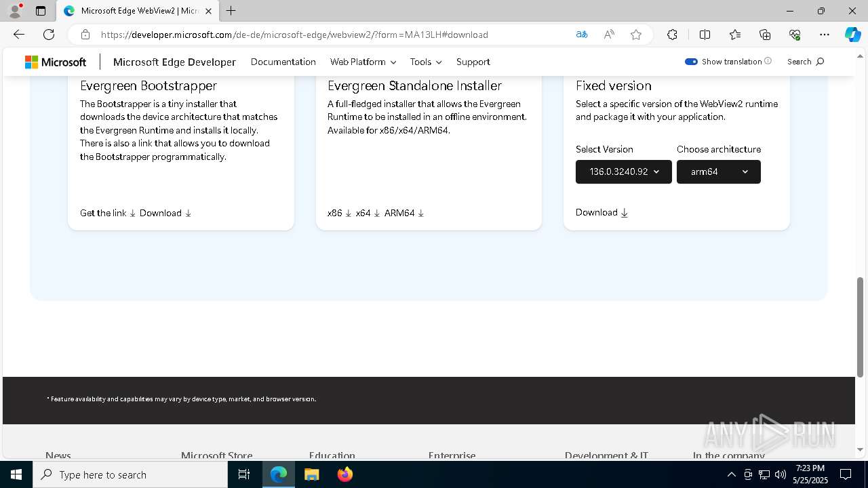Download the x64 Standalone Installer
Image resolution: width=868 pixels, height=488 pixels.
click(x=368, y=213)
